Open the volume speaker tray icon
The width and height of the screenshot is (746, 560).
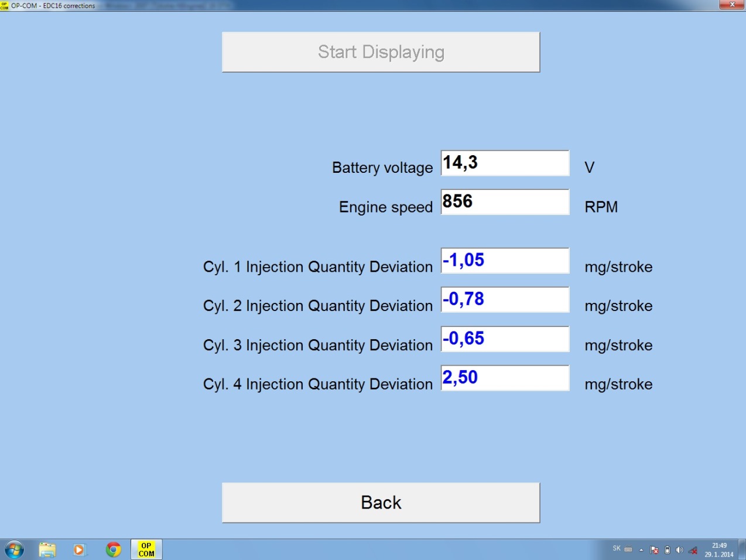point(679,550)
